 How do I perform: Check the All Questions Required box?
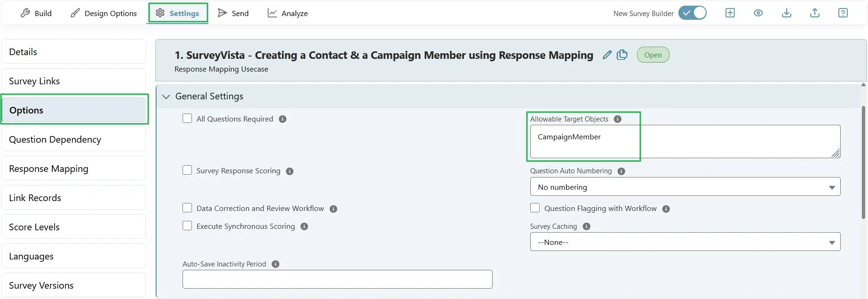(x=187, y=118)
